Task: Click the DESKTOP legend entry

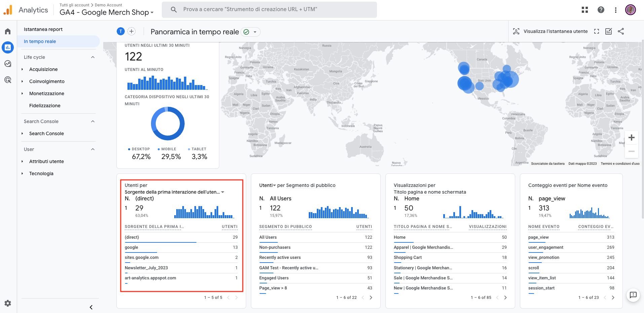Action: click(x=139, y=149)
